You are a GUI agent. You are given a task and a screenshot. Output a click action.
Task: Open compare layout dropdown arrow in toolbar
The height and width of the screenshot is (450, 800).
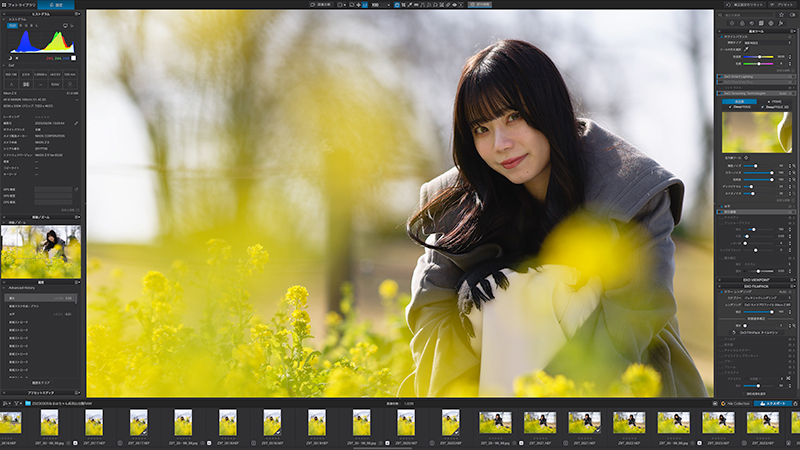[x=345, y=5]
